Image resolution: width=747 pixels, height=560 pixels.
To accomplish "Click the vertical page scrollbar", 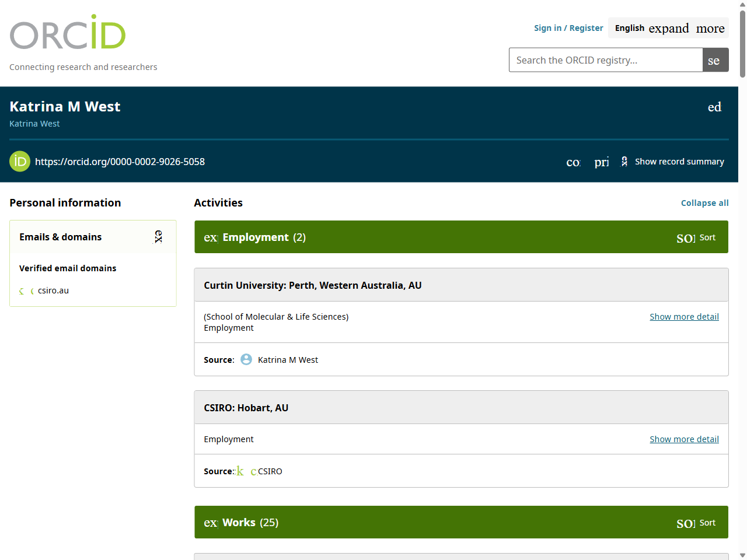I will pos(742,44).
